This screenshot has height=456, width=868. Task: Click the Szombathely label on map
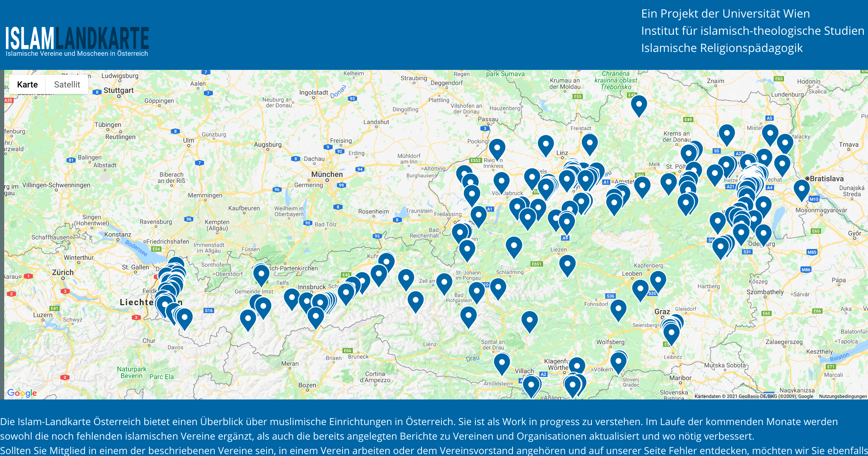click(x=765, y=292)
